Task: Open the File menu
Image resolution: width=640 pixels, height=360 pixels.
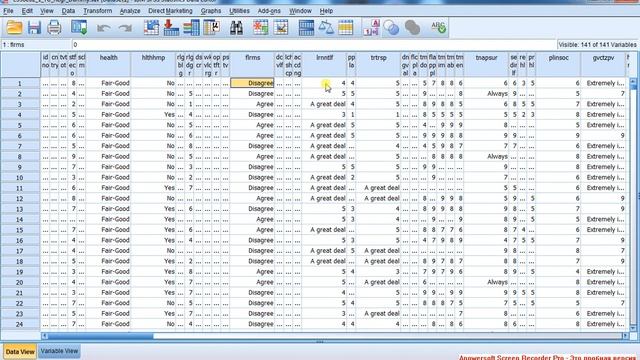Action: [x=8, y=11]
